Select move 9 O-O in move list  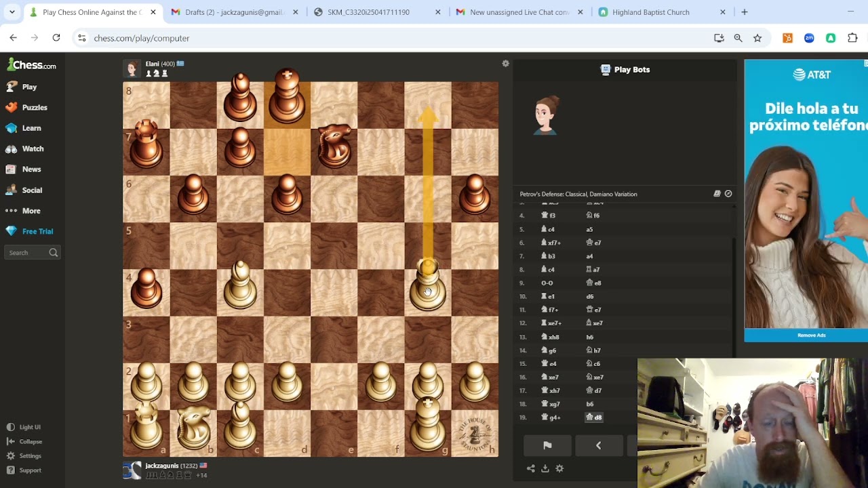(x=547, y=283)
